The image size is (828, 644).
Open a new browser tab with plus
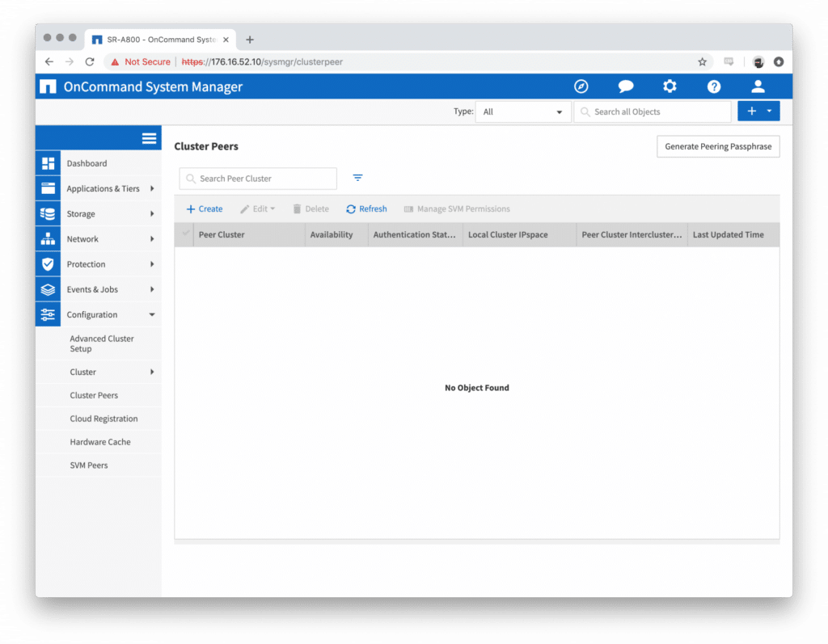click(x=250, y=40)
